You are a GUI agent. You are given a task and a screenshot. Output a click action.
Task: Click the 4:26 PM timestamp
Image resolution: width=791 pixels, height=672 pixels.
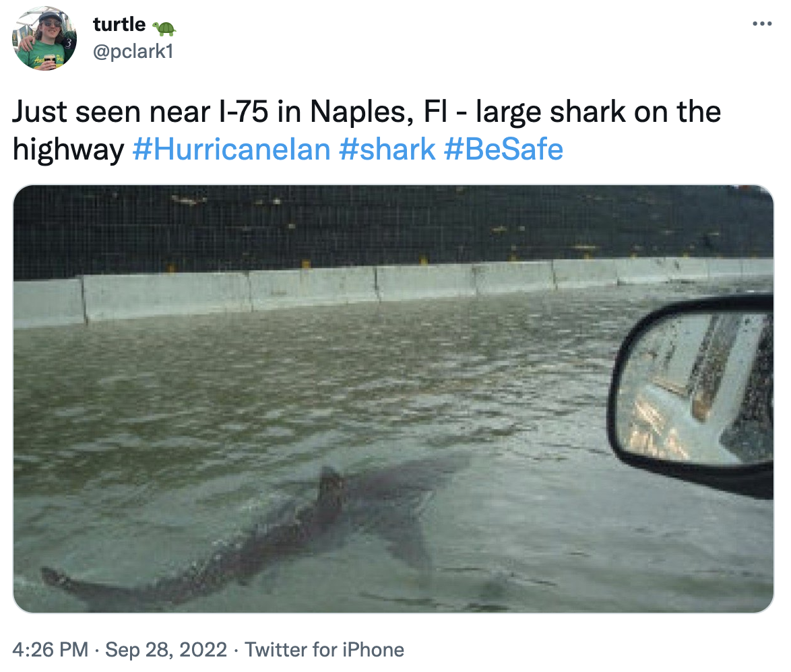click(x=50, y=650)
